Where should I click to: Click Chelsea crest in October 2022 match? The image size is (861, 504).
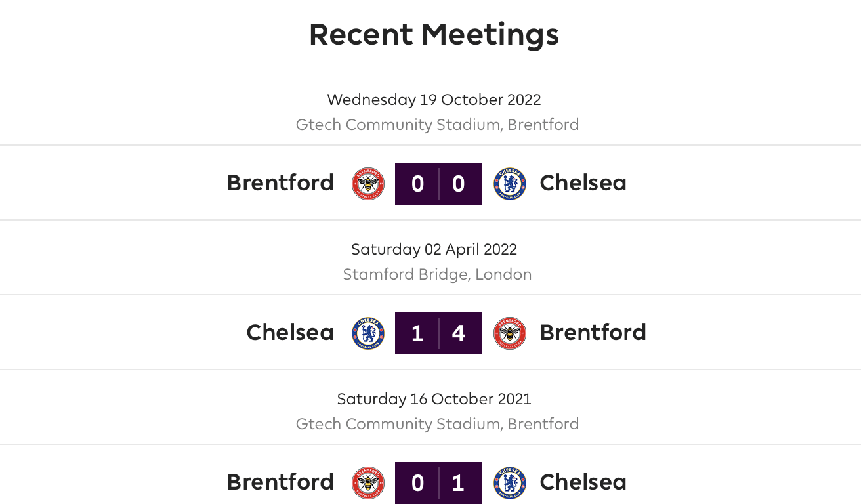click(510, 184)
